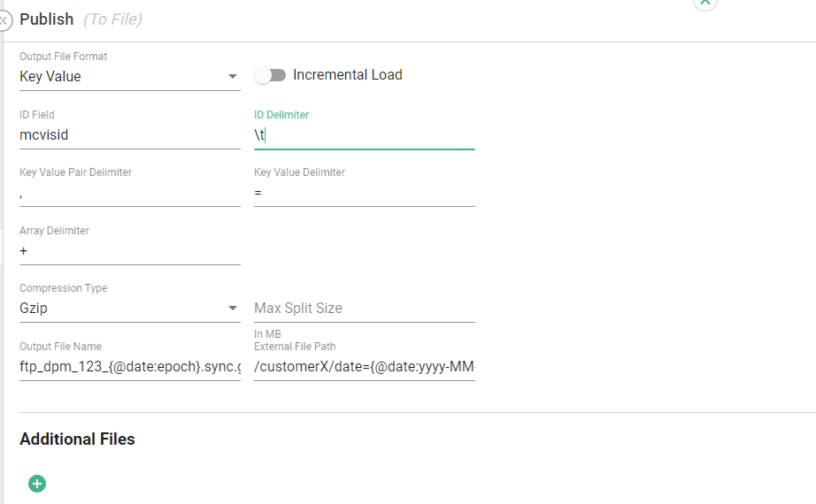Edit the Key Value Delimiter equals field
The width and height of the screenshot is (816, 504).
click(x=364, y=193)
